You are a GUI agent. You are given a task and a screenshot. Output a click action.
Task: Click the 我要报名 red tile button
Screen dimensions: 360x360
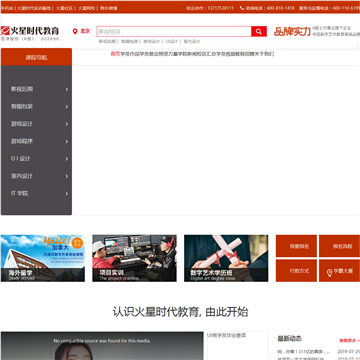coord(296,246)
